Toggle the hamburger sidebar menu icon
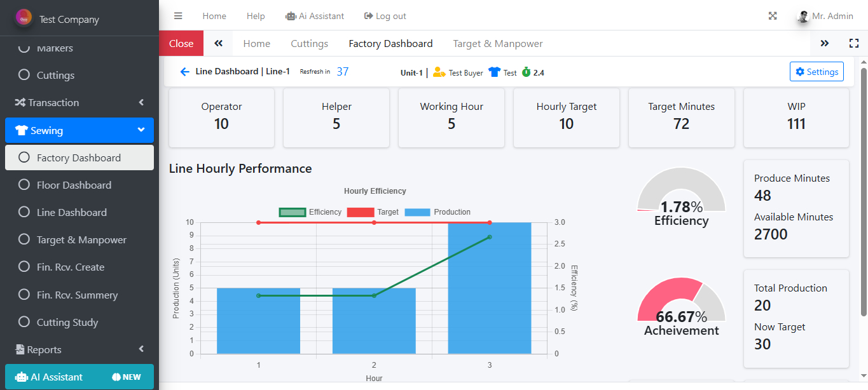The height and width of the screenshot is (390, 868). [x=178, y=16]
